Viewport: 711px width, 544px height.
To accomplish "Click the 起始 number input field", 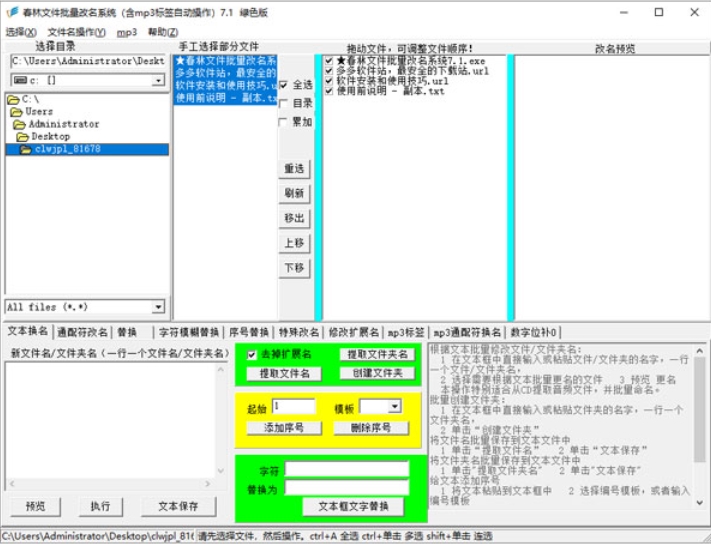I will click(293, 406).
